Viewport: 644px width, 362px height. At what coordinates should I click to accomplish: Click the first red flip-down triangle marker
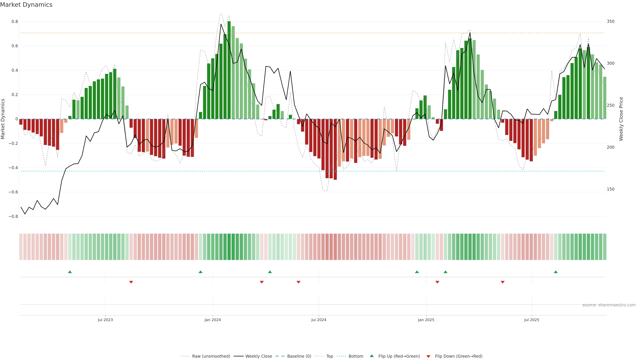point(131,282)
